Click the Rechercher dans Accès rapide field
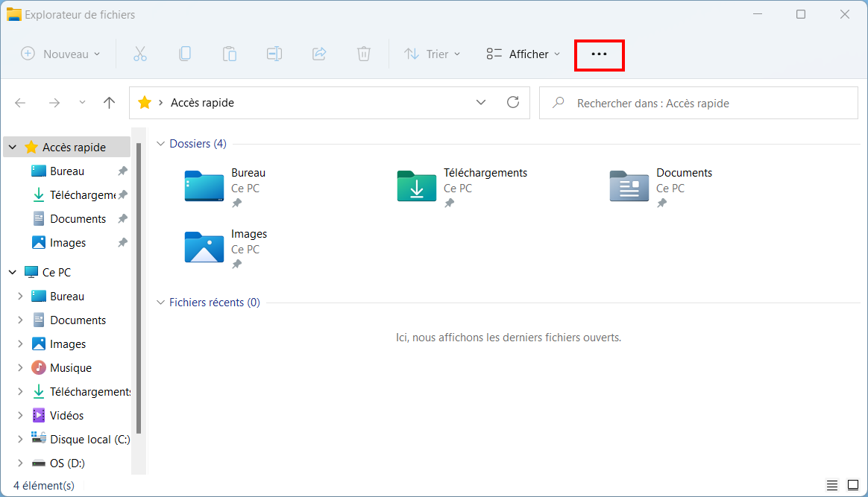Screen dimensions: 868x497 (x=699, y=103)
